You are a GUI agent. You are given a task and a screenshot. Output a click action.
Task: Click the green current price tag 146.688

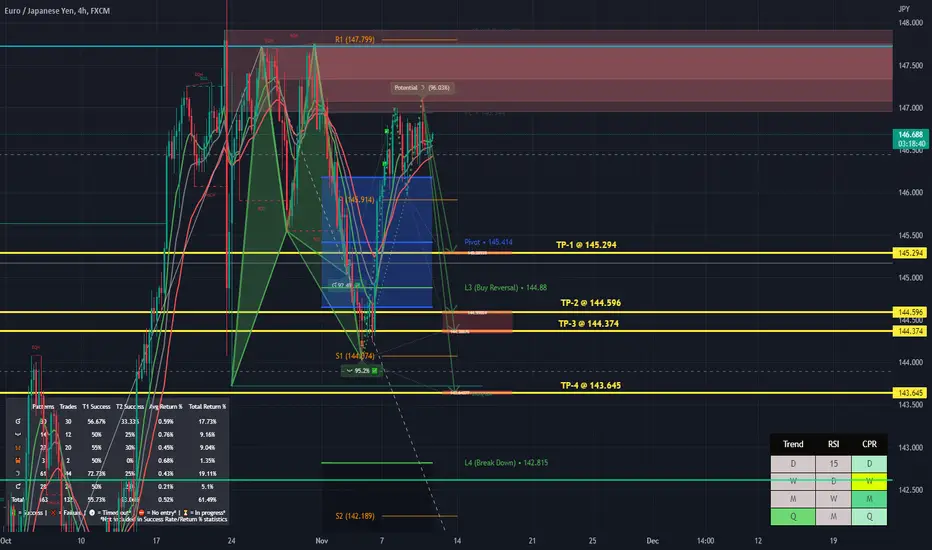[911, 139]
